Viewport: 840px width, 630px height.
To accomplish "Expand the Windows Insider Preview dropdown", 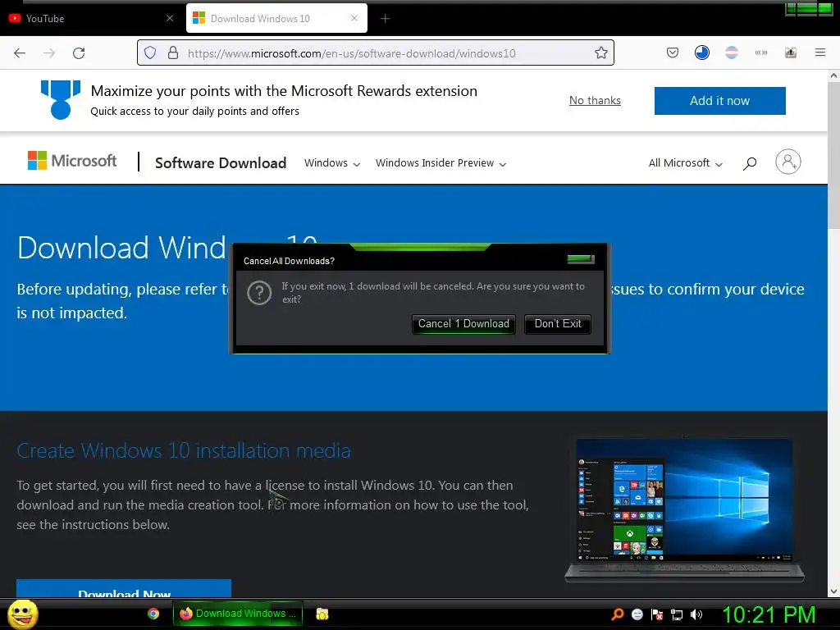I will point(441,163).
